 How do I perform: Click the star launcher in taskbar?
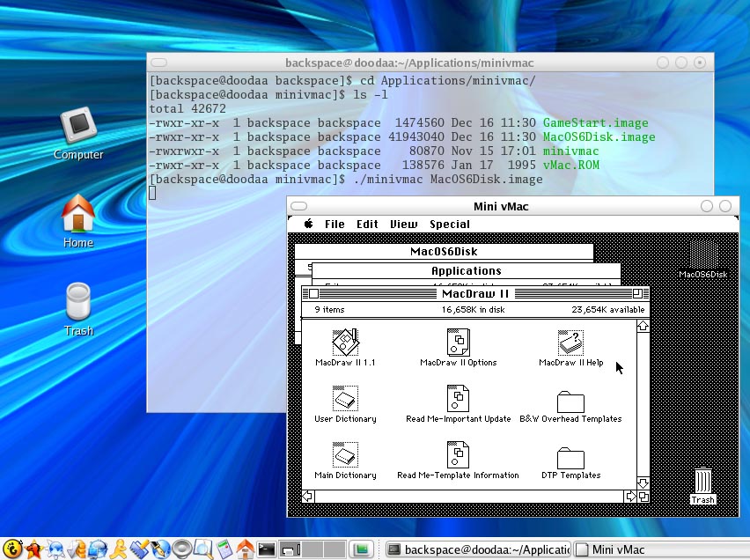coord(34,549)
